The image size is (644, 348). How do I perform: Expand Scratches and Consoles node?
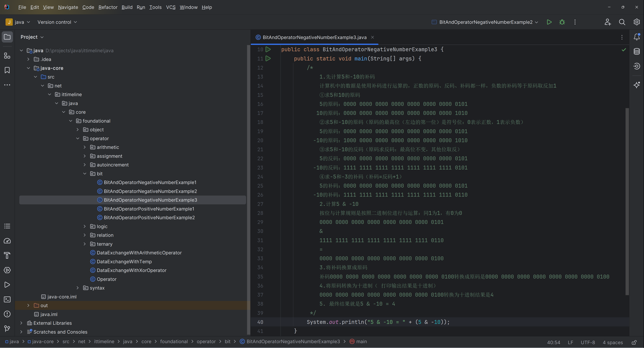pyautogui.click(x=21, y=332)
